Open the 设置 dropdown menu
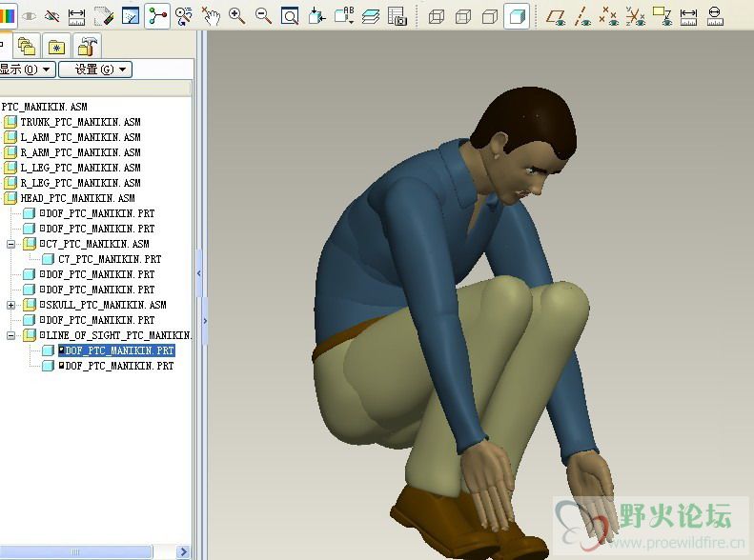Image resolution: width=754 pixels, height=560 pixels. coord(95,70)
